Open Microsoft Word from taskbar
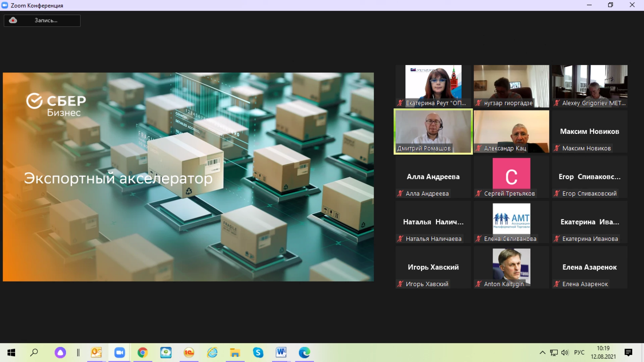This screenshot has width=644, height=362. 281,353
